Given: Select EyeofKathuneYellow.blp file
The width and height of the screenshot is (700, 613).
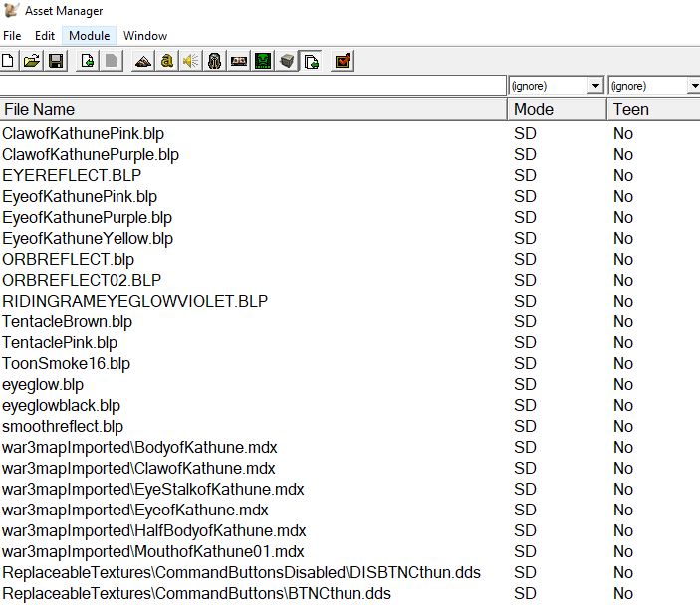Looking at the screenshot, I should click(x=88, y=239).
